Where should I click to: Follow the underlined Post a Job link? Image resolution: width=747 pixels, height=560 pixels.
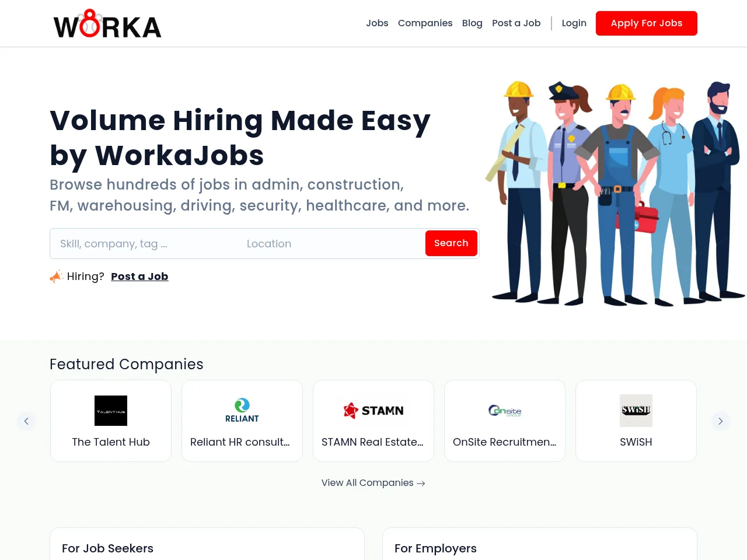139,276
